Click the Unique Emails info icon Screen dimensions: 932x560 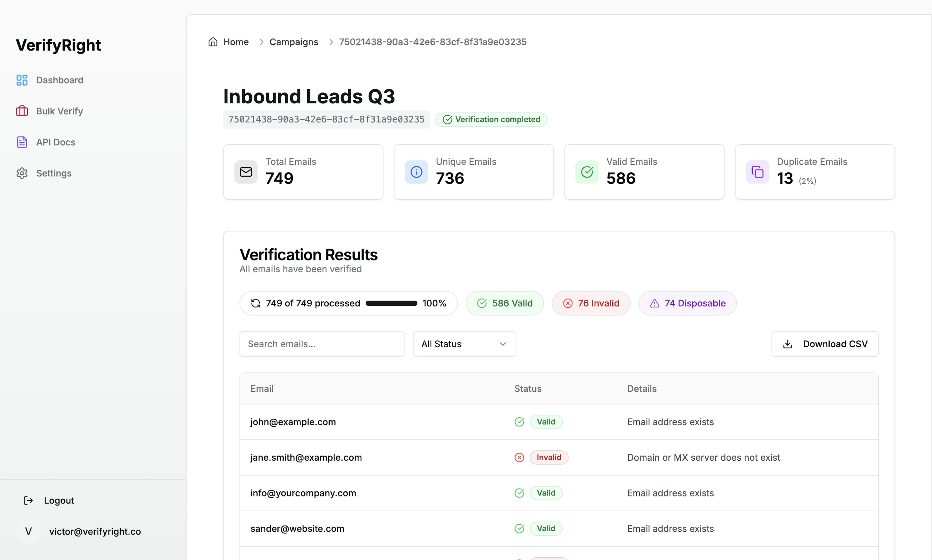click(x=416, y=172)
